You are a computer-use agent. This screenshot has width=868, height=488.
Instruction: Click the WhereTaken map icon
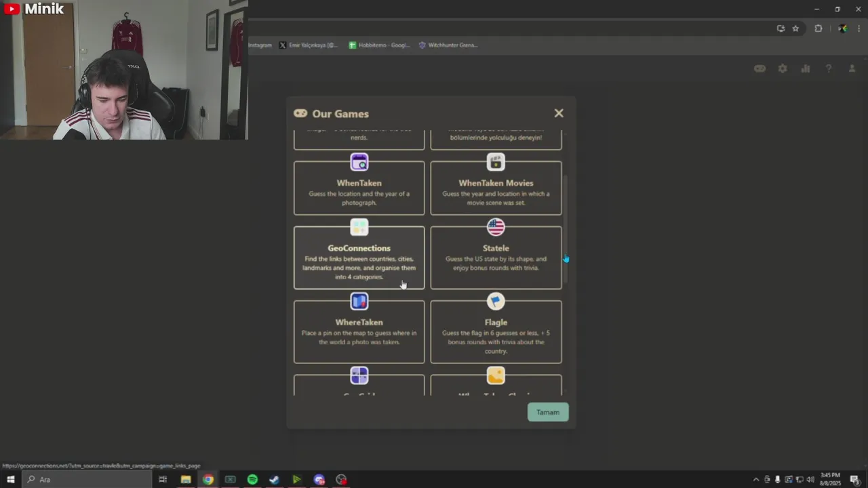[359, 301]
